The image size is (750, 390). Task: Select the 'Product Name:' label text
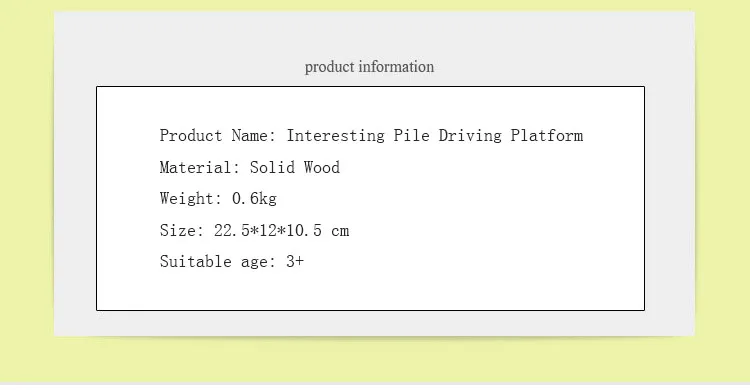click(x=218, y=135)
